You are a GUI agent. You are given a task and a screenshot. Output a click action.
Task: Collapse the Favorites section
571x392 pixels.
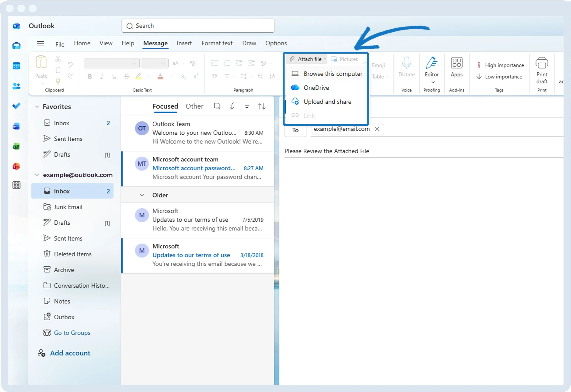(x=37, y=107)
